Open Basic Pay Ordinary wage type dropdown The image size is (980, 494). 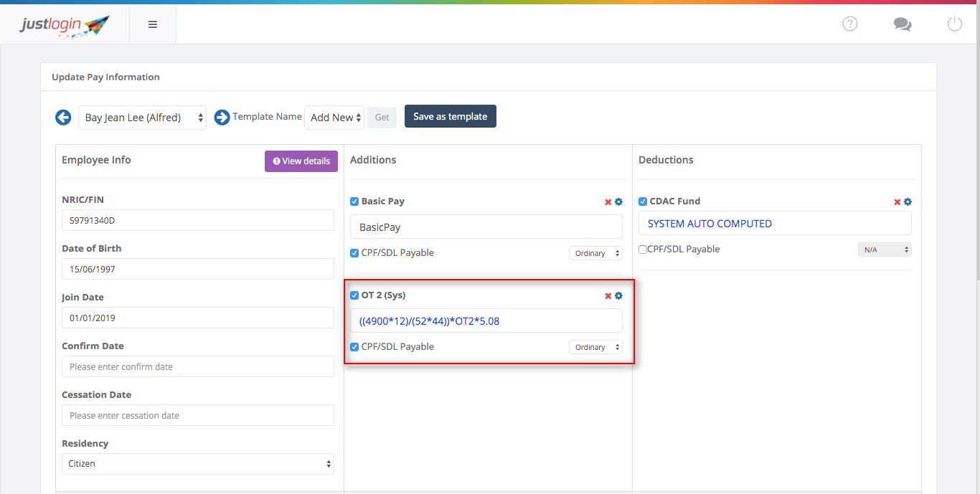(595, 253)
